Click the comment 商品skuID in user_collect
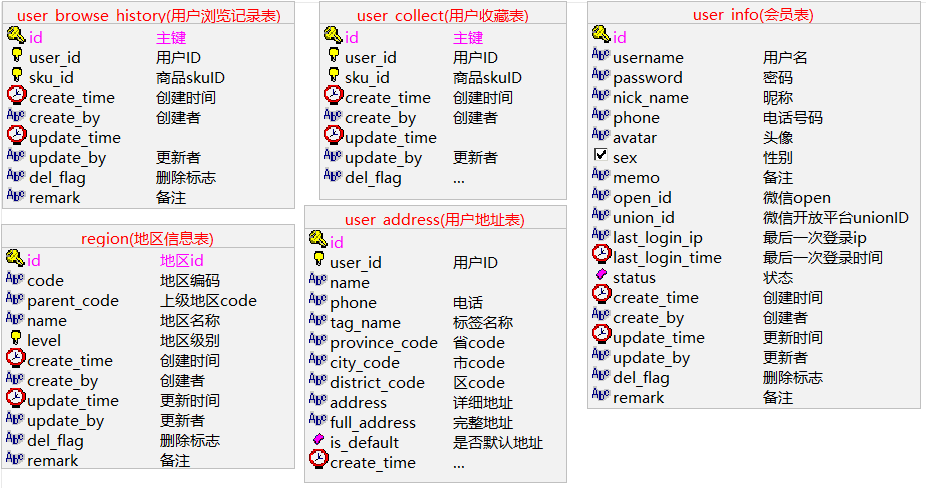 (x=487, y=78)
